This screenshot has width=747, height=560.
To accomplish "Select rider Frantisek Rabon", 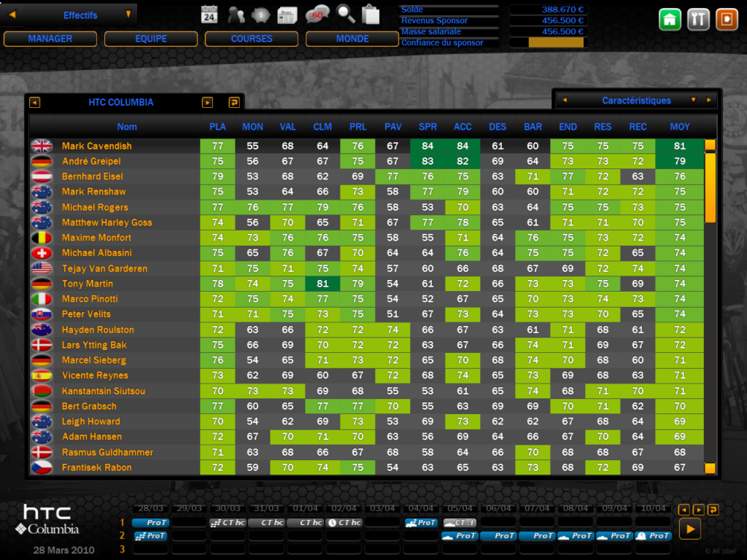I will coord(97,467).
